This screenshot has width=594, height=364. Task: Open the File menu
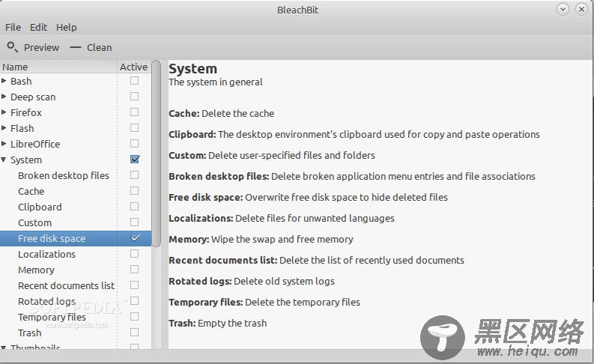[13, 27]
